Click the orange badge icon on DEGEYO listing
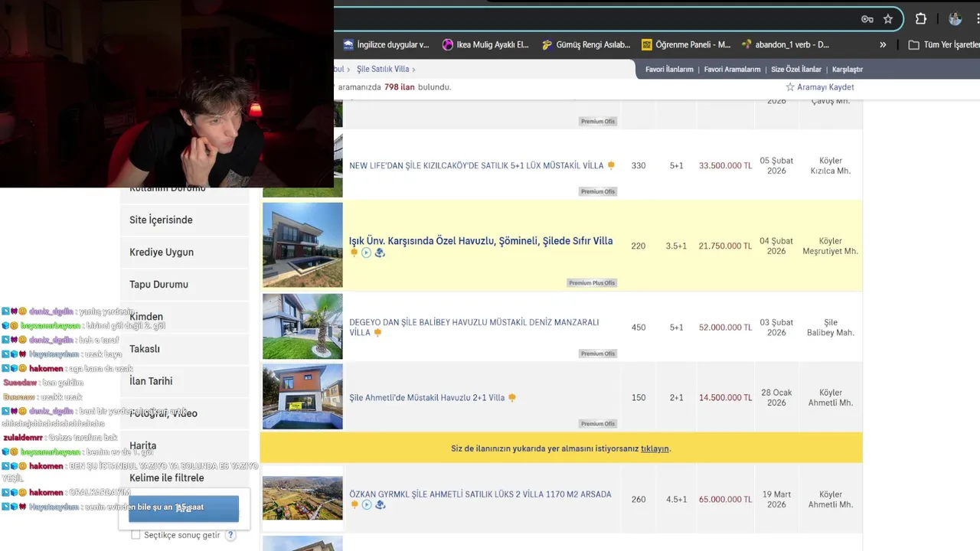The height and width of the screenshot is (551, 980). point(377,333)
